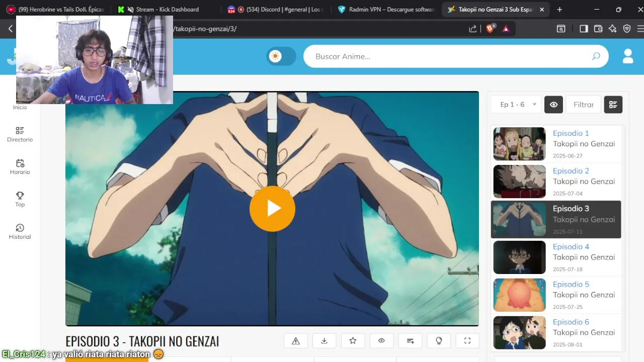Viewport: 644px width, 362px height.
Task: Open the Episodio 5 link
Action: tap(571, 284)
